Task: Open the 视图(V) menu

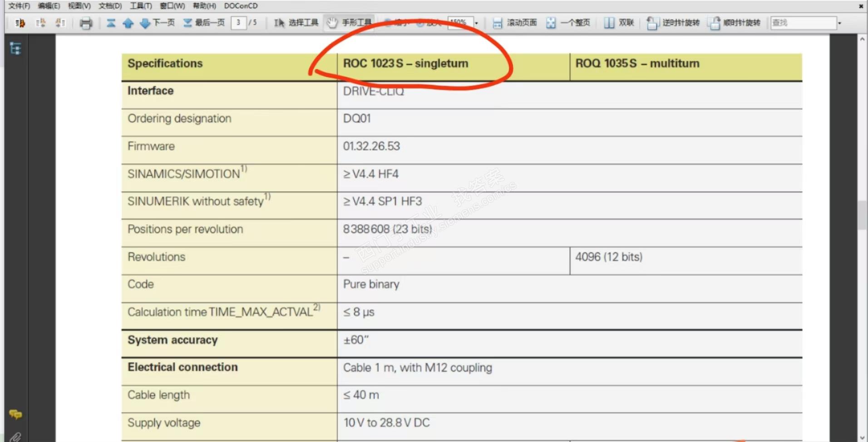Action: click(79, 6)
